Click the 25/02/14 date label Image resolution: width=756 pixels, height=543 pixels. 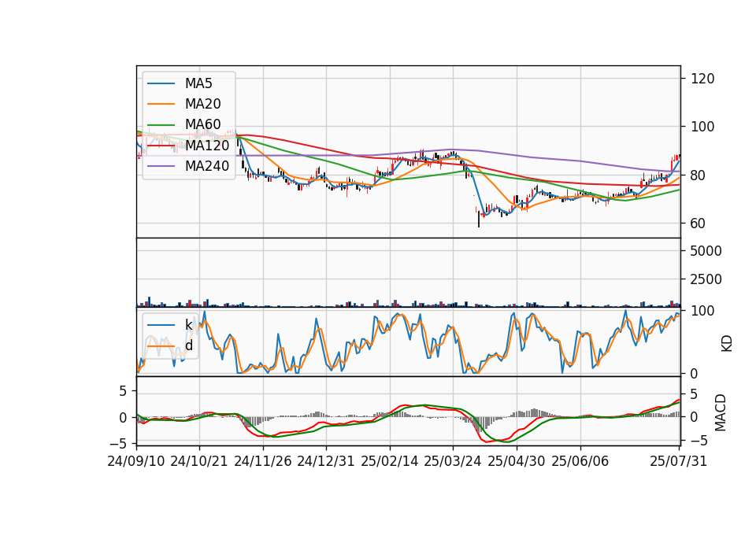(390, 461)
